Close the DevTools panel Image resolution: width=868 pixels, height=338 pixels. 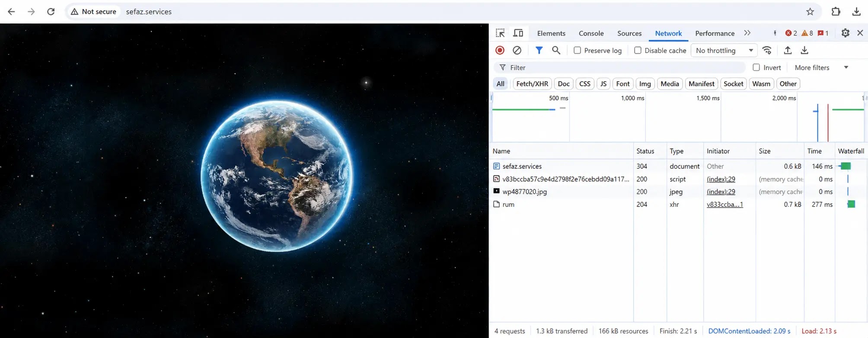(x=860, y=33)
